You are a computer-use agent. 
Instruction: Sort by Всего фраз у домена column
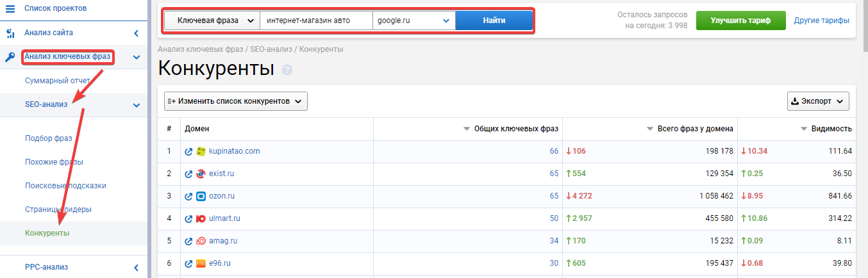pos(690,129)
